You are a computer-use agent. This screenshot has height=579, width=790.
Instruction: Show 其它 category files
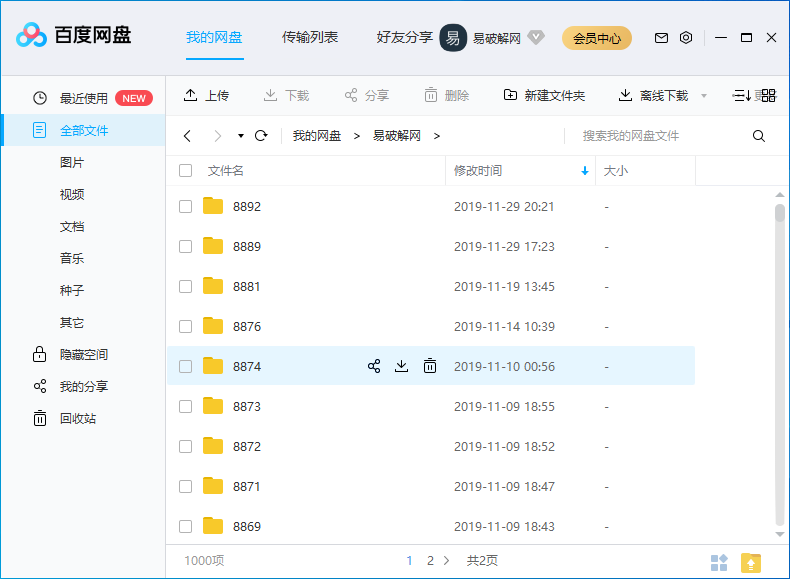72,323
